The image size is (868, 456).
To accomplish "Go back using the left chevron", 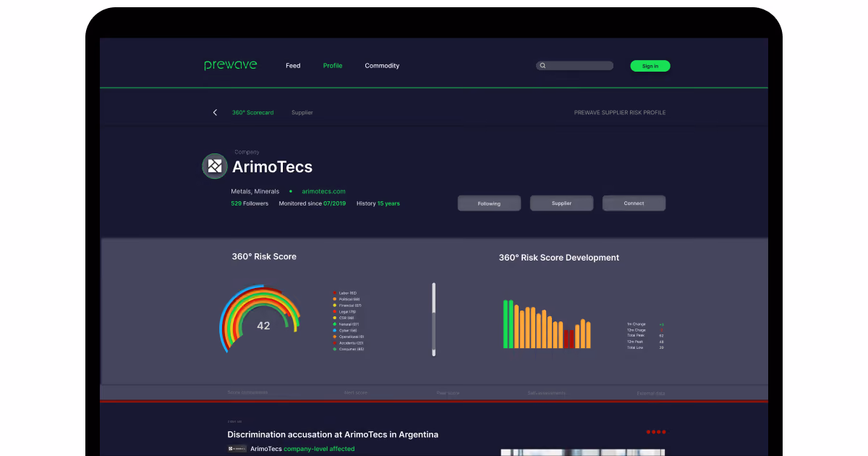I will point(215,112).
